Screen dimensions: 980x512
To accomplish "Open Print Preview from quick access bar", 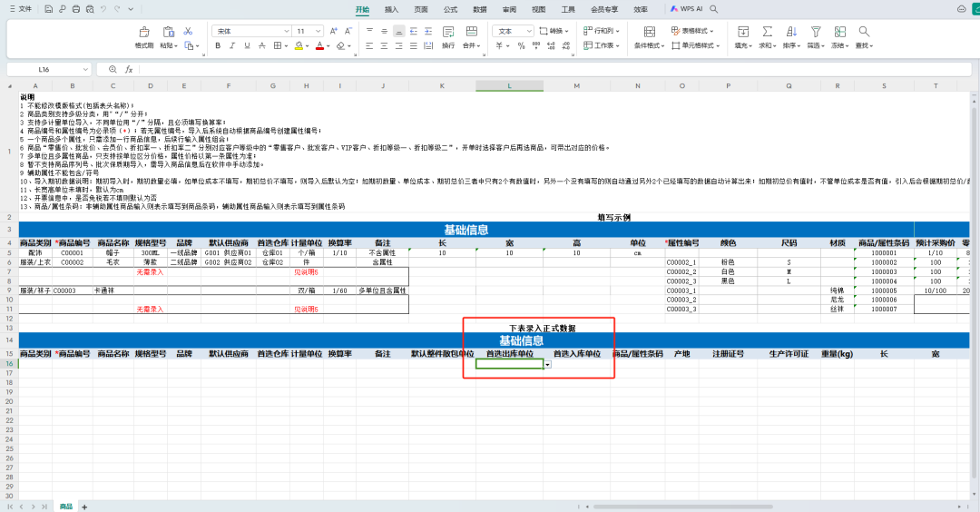I will pyautogui.click(x=90, y=9).
